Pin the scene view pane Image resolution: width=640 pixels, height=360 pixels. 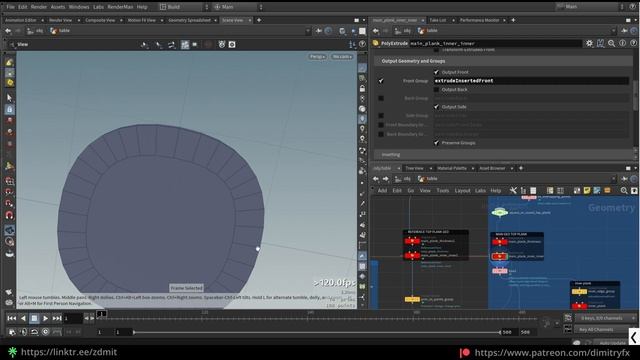pos(319,31)
